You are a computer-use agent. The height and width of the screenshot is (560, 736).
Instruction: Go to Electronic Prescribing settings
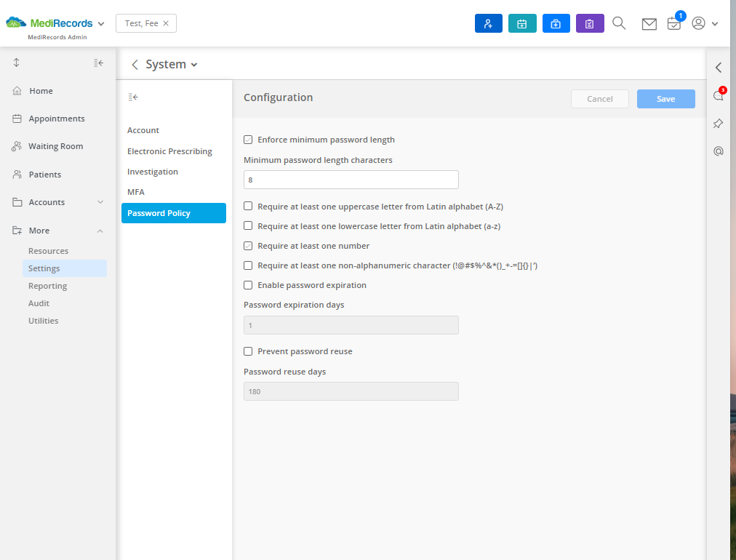[169, 151]
